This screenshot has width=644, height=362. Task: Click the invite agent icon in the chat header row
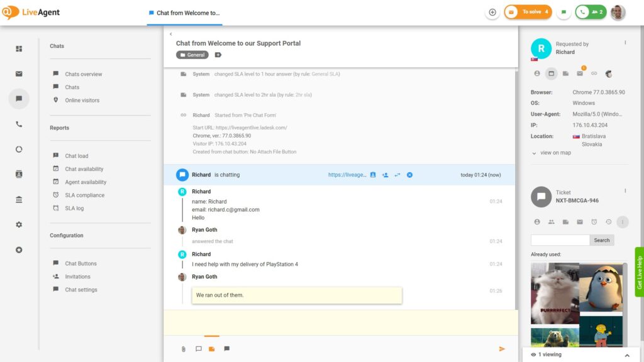tap(386, 175)
